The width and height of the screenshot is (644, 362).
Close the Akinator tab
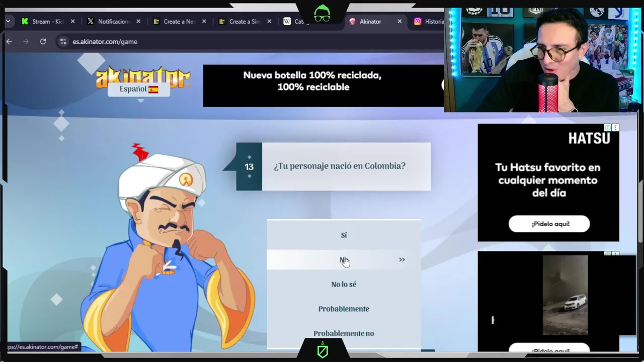pos(400,21)
